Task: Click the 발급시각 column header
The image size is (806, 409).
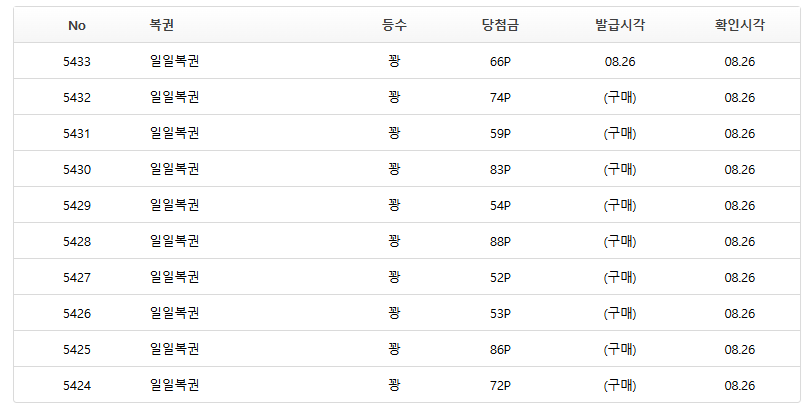Action: [x=620, y=25]
